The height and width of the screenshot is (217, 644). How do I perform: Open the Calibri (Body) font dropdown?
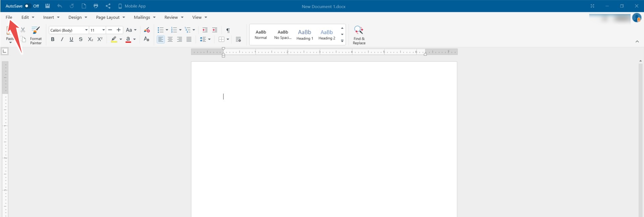coord(86,30)
